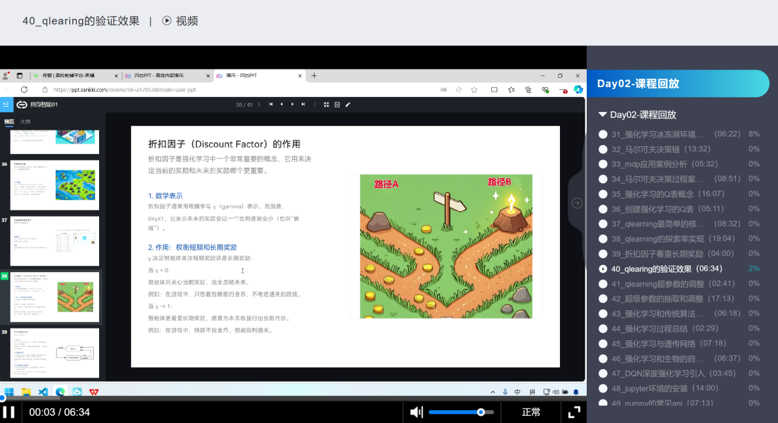
Task: Enter fullscreen video mode
Action: click(574, 412)
